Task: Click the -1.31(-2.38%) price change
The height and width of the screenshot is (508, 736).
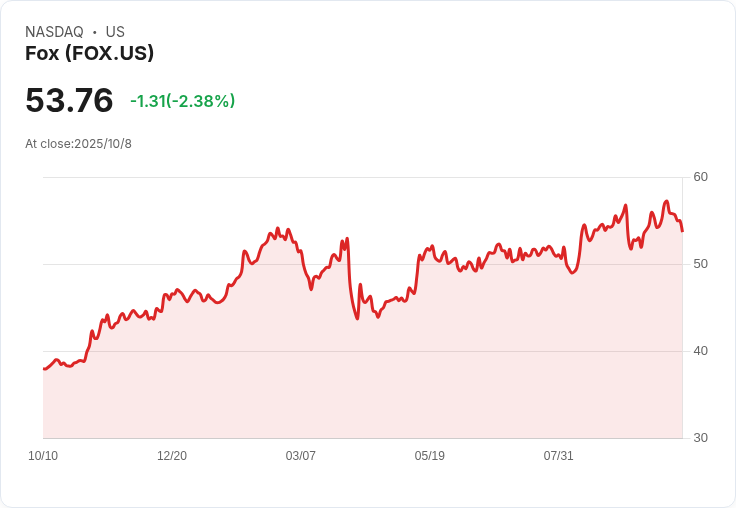Action: (x=182, y=101)
